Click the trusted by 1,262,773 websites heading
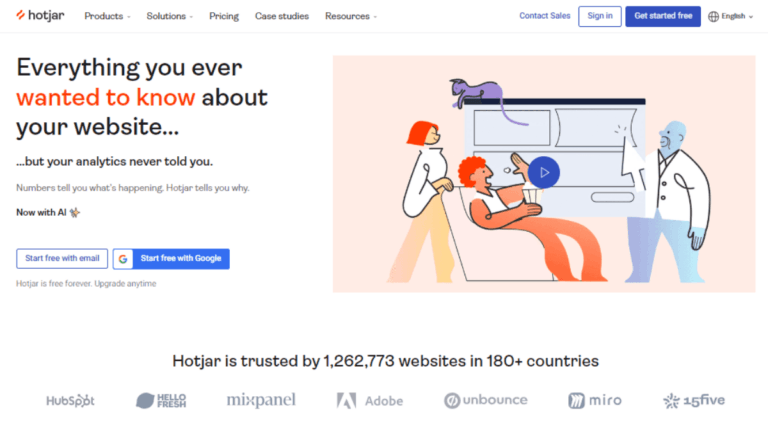Screen dimensions: 768x434 [x=385, y=361]
